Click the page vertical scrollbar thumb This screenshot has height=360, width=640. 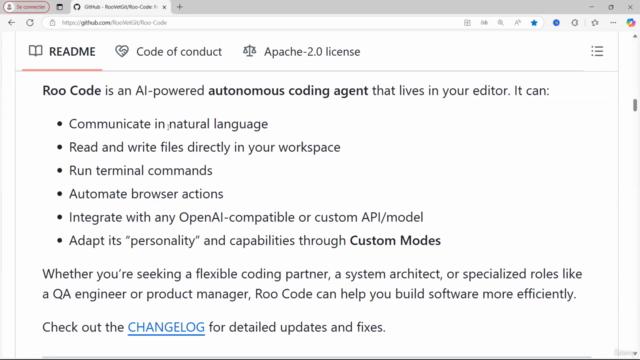coord(635,105)
